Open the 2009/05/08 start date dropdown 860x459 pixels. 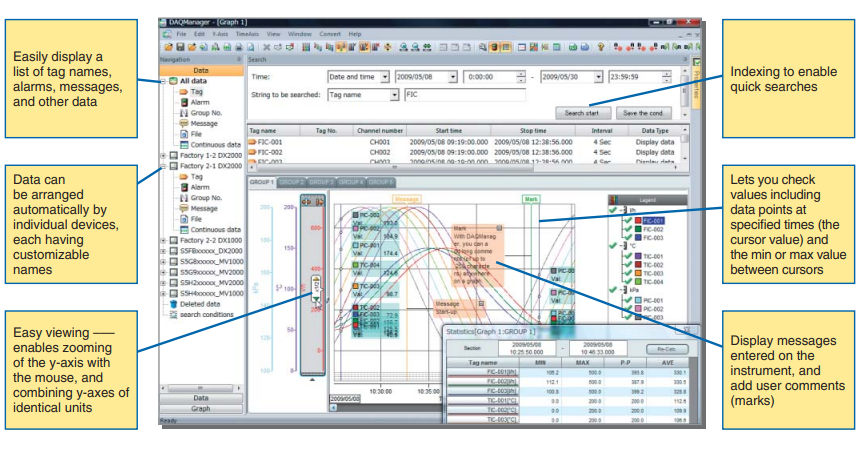[453, 77]
